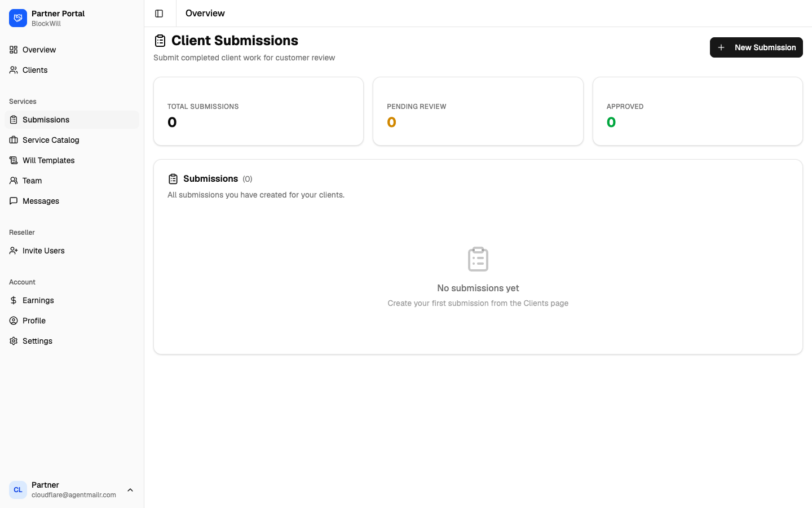812x508 pixels.
Task: Click 'All submissions you have created' description
Action: pyautogui.click(x=256, y=195)
